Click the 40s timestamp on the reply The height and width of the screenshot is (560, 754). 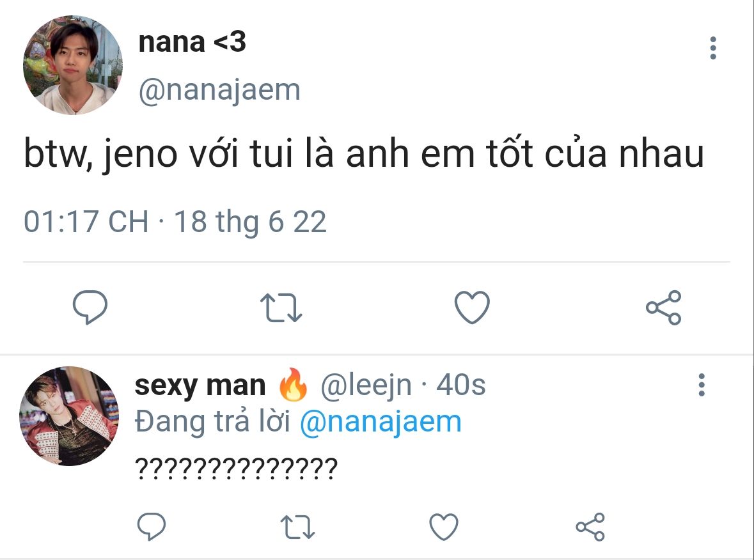(460, 385)
